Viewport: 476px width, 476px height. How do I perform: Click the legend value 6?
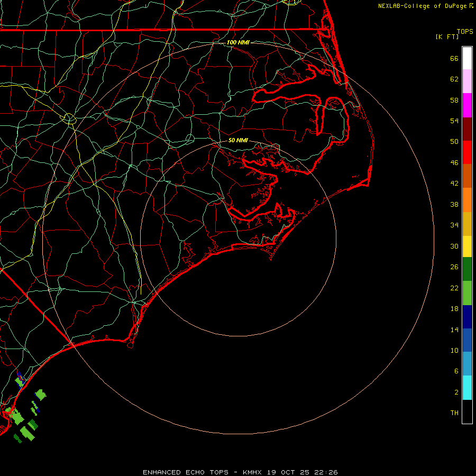[x=456, y=371]
